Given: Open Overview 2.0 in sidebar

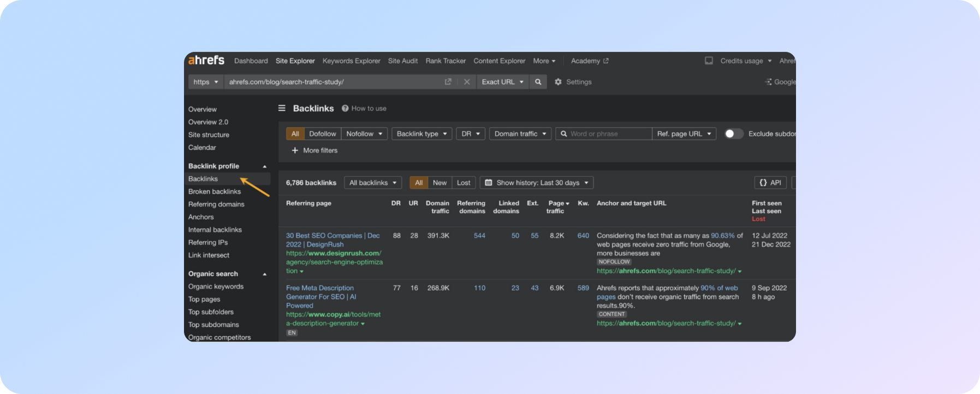Looking at the screenshot, I should pyautogui.click(x=209, y=122).
